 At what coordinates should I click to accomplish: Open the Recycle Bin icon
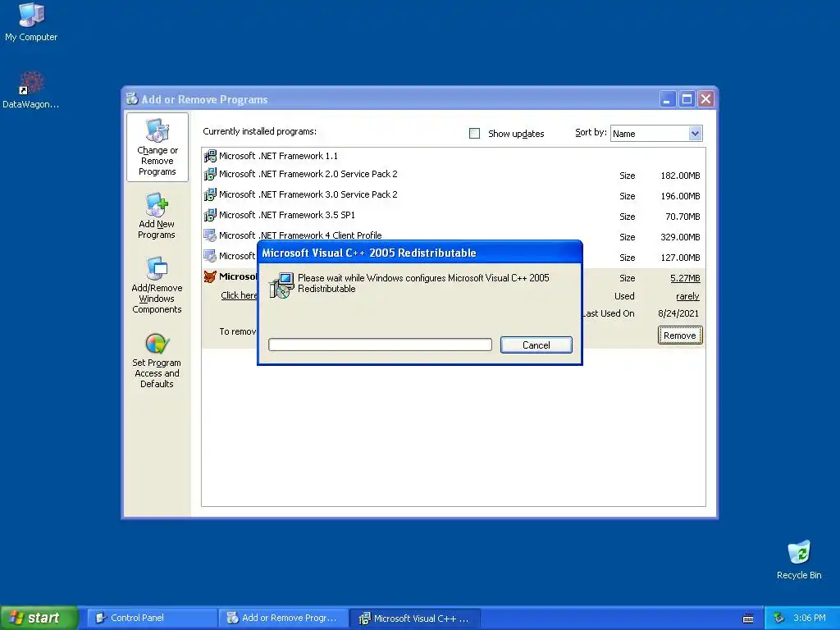tap(799, 559)
